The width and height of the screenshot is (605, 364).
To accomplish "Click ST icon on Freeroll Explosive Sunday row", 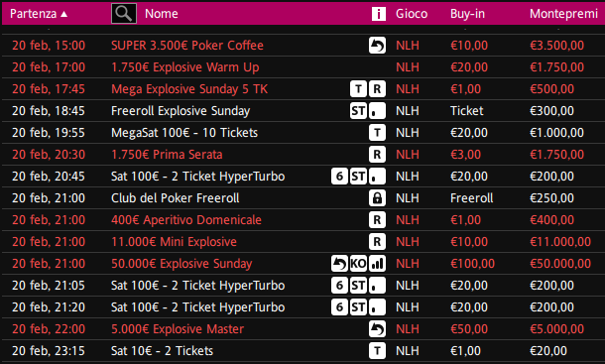I will (358, 111).
